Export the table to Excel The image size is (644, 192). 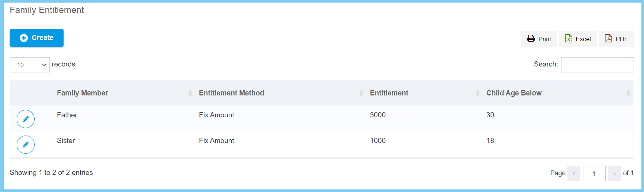(x=578, y=39)
